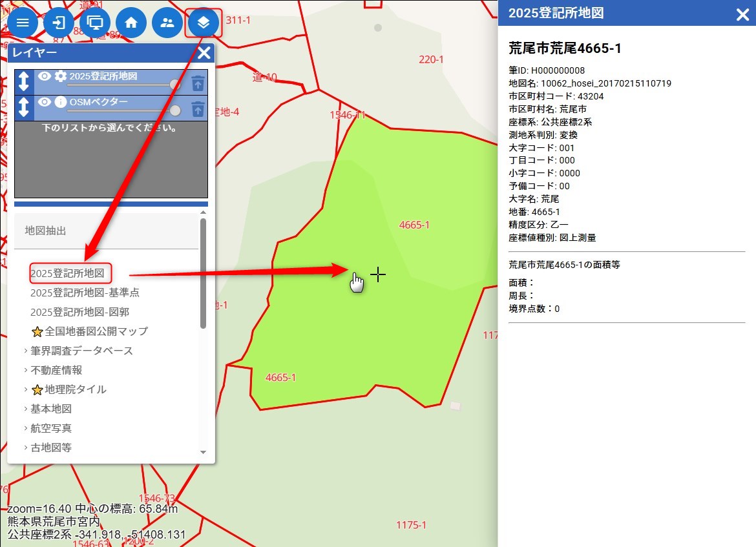This screenshot has width=756, height=547.
Task: Toggle visibility of OSMベクター layer
Action: click(44, 102)
